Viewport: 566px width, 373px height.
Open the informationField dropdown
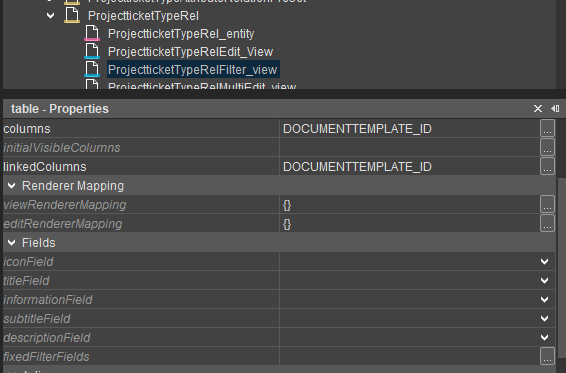545,299
